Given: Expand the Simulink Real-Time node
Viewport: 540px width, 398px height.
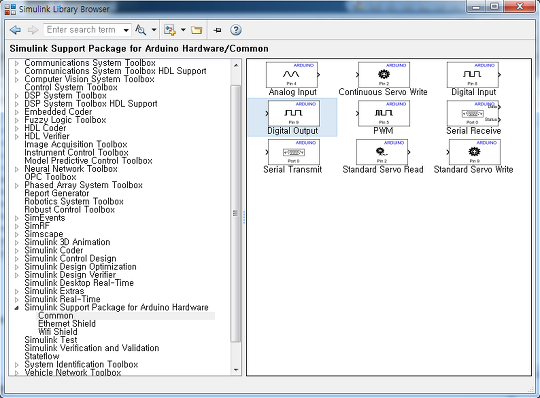Looking at the screenshot, I should click(17, 300).
